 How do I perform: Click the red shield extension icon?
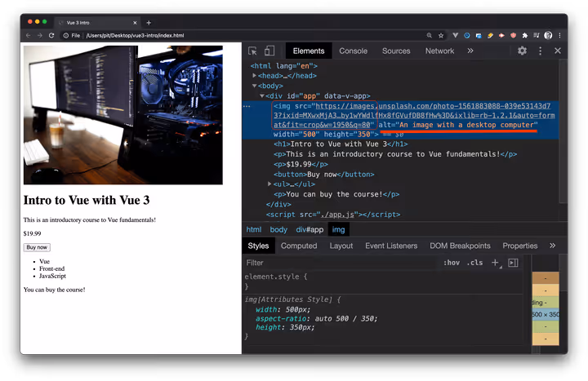513,35
